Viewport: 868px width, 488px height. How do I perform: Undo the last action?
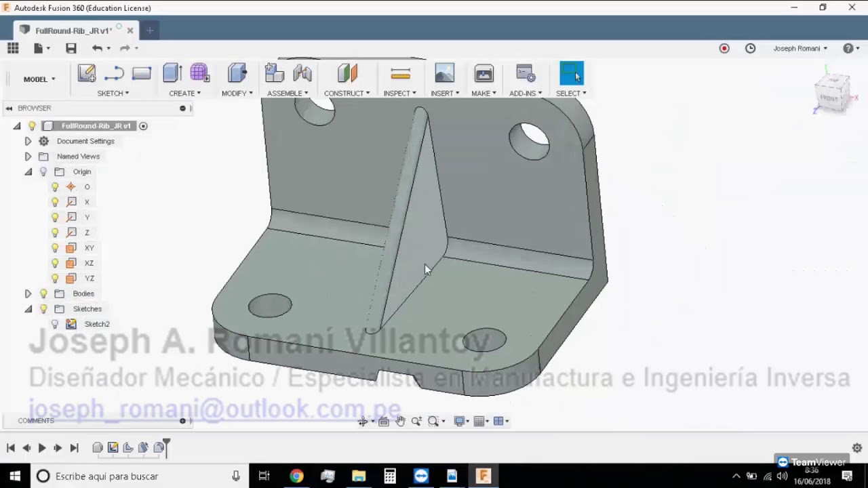97,48
